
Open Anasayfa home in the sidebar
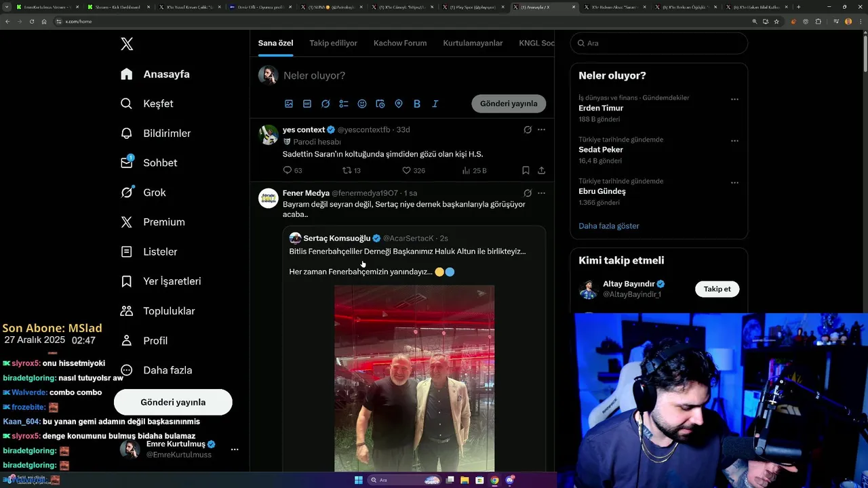click(x=155, y=74)
